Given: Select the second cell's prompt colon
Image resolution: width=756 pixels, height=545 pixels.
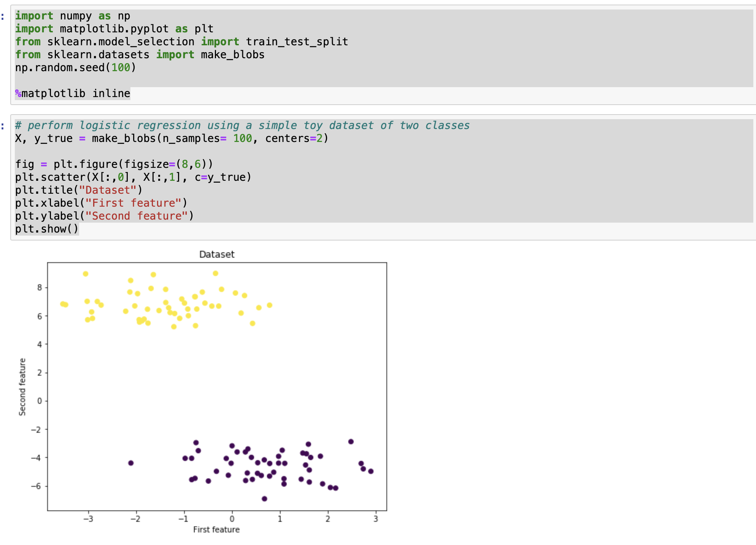Looking at the screenshot, I should tap(3, 126).
